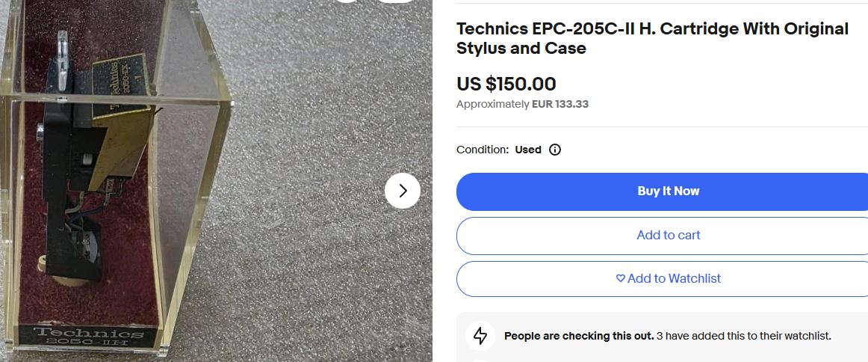Click the lightning bolt icon
Screen dimensions: 868x362
(x=480, y=336)
